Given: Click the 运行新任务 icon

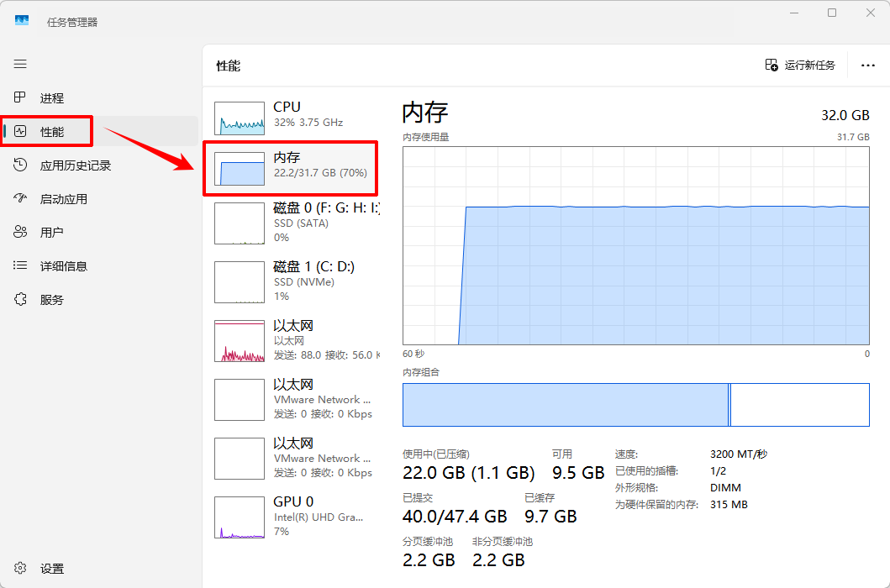Looking at the screenshot, I should tap(772, 65).
